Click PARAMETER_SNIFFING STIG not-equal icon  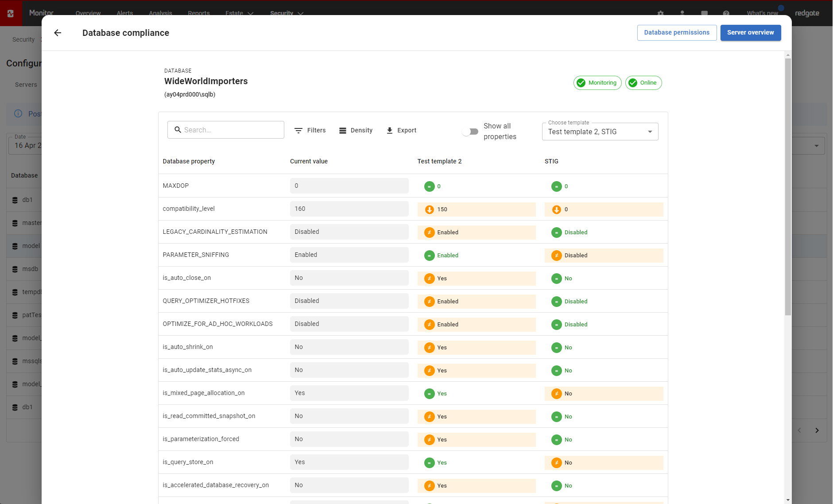[557, 256]
